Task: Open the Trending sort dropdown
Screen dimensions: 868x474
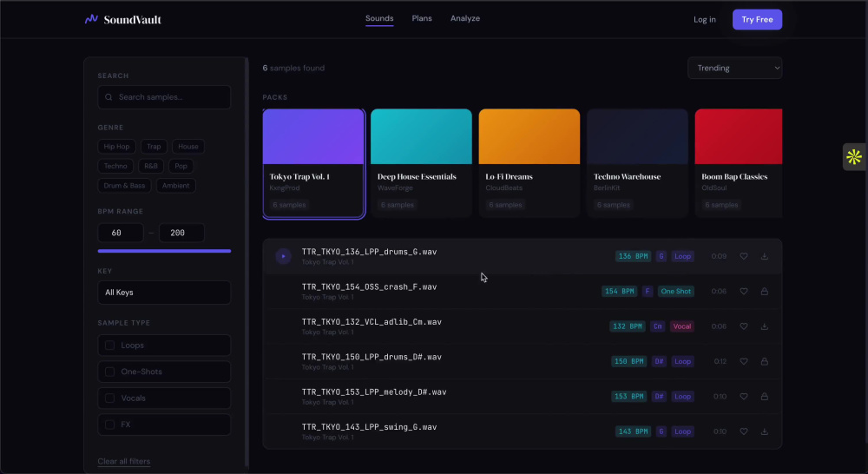Action: tap(734, 68)
